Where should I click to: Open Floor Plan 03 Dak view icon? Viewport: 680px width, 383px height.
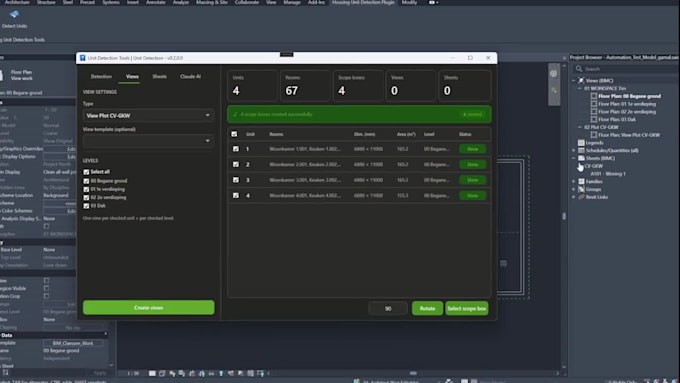click(x=594, y=119)
